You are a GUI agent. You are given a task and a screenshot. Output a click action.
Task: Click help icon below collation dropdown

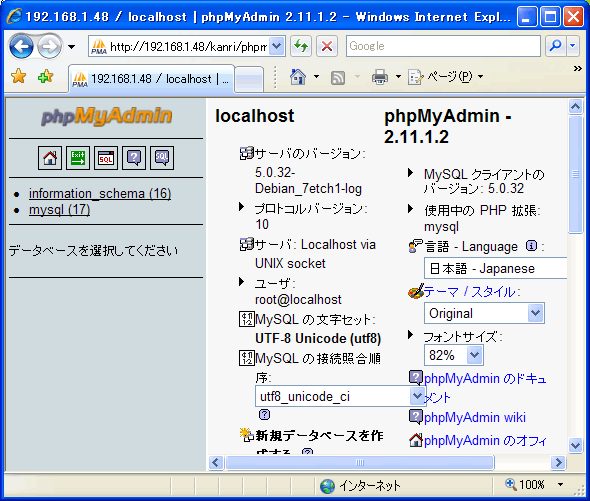[x=265, y=414]
